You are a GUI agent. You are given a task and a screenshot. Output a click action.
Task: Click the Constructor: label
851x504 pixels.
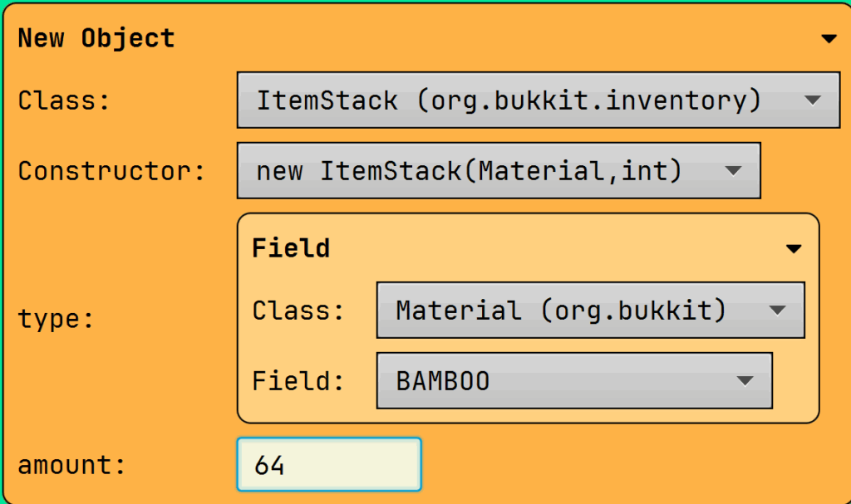(x=111, y=171)
